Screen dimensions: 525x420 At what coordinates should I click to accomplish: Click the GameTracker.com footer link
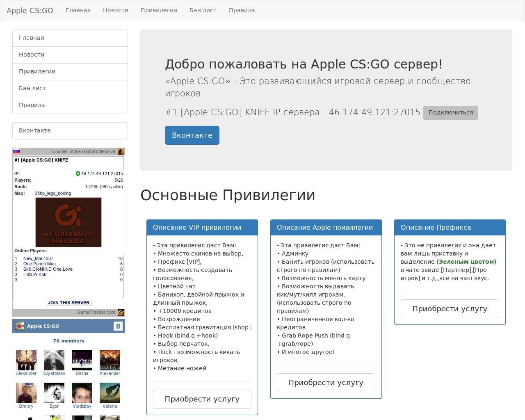96,312
